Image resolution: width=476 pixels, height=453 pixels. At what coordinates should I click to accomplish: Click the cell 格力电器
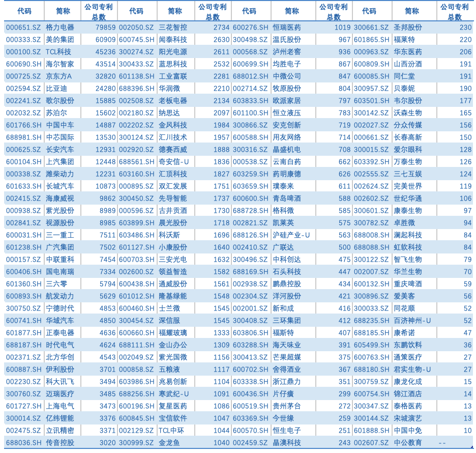[60, 27]
